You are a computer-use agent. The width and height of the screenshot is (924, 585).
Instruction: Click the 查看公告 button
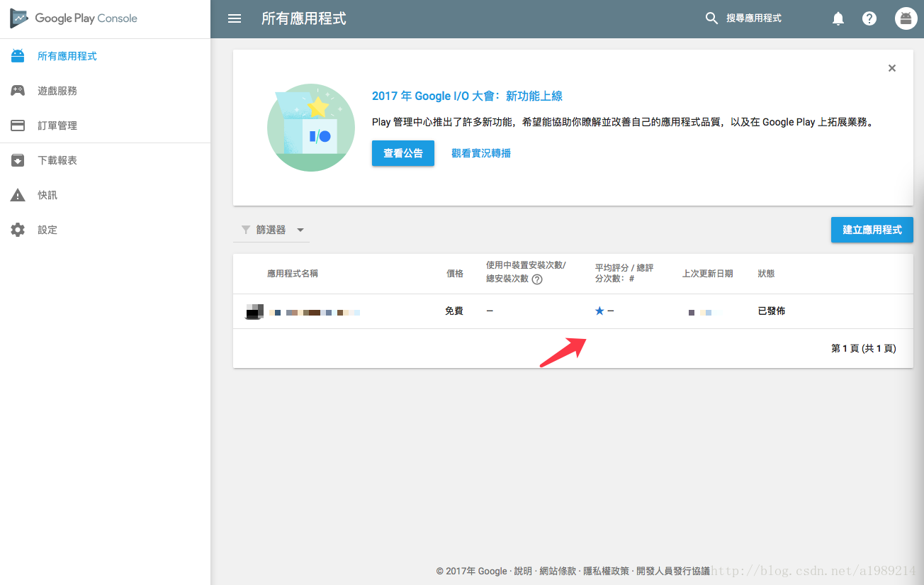(403, 152)
